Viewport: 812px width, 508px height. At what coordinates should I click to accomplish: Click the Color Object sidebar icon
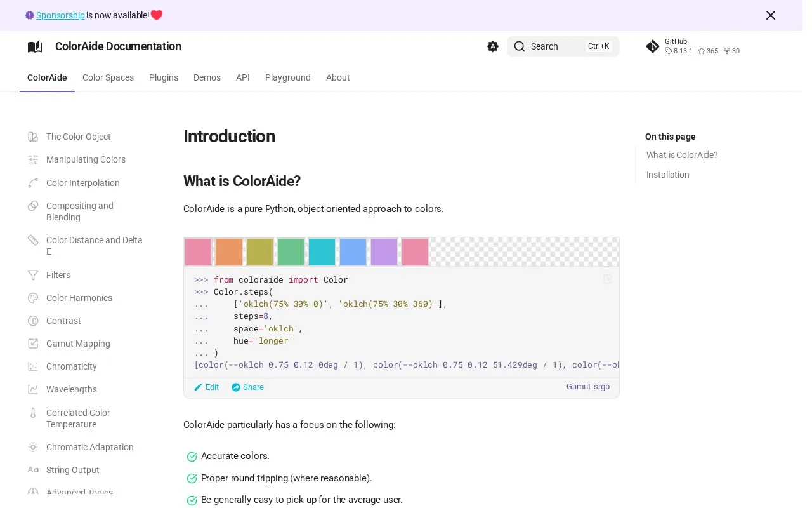[33, 137]
